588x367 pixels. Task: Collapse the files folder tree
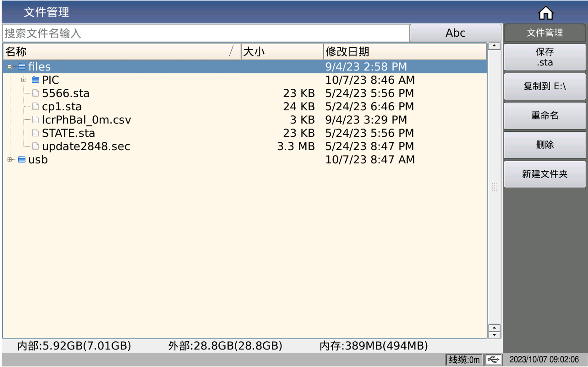click(x=10, y=67)
